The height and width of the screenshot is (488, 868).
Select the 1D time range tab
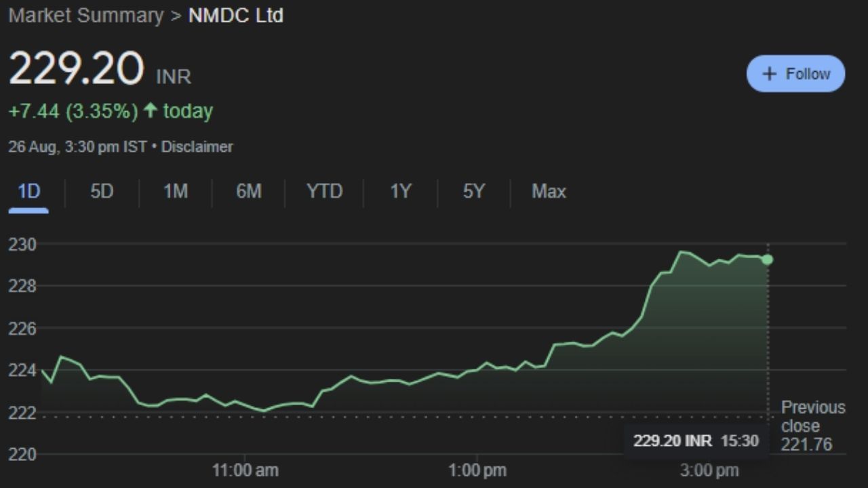(28, 192)
